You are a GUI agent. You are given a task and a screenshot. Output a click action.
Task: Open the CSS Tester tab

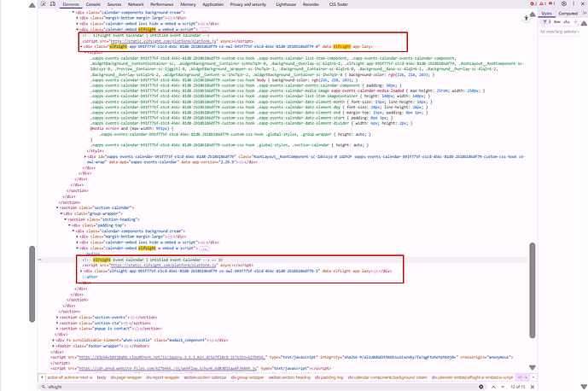pos(338,4)
